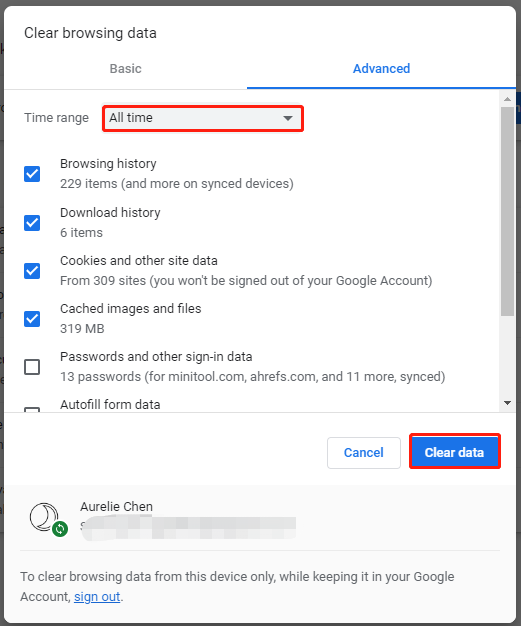Image resolution: width=521 pixels, height=626 pixels.
Task: Click the Browsing history label text
Action: pyautogui.click(x=108, y=164)
